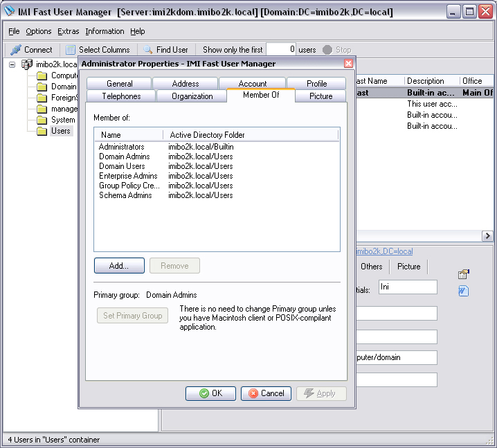This screenshot has height=448, width=497.
Task: Select the Administrators group row
Action: [217, 147]
